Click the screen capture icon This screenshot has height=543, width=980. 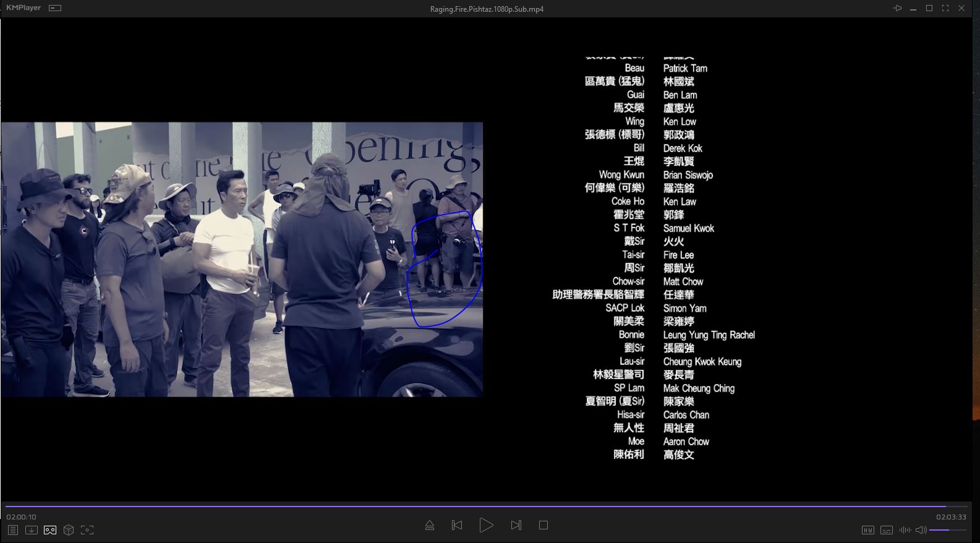click(87, 530)
